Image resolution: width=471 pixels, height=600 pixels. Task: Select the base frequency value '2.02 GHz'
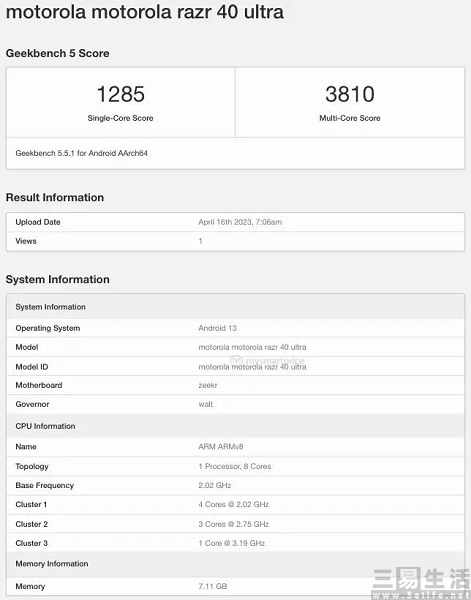tap(215, 486)
